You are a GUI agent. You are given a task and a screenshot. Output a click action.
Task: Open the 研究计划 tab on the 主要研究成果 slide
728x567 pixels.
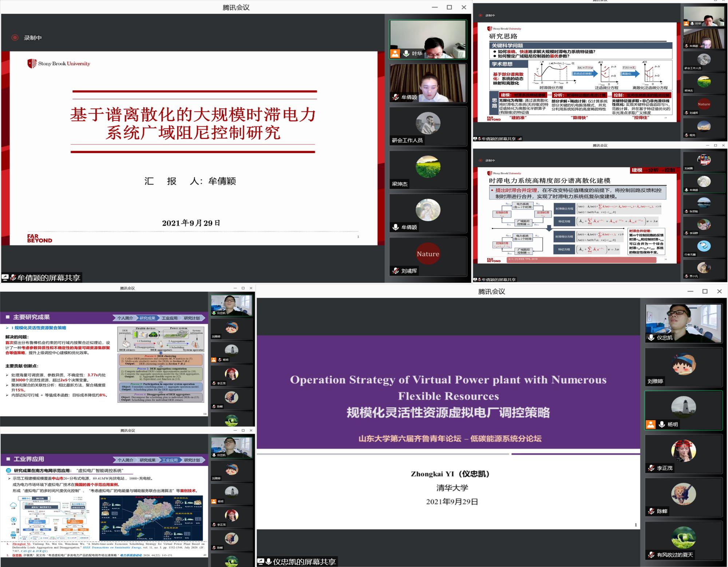pyautogui.click(x=192, y=318)
